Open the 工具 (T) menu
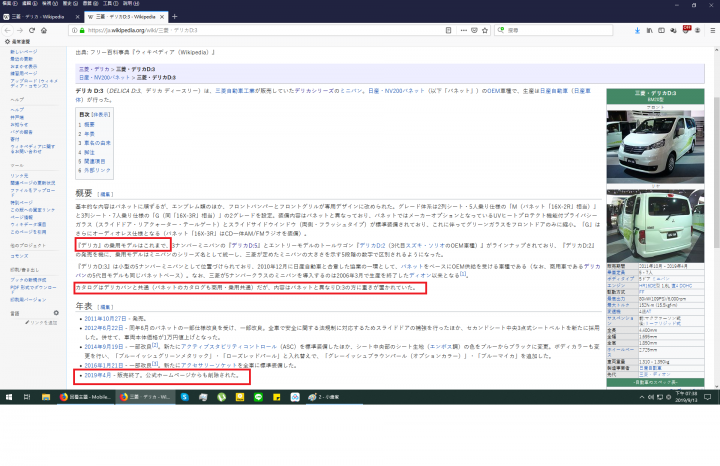 pyautogui.click(x=111, y=3)
